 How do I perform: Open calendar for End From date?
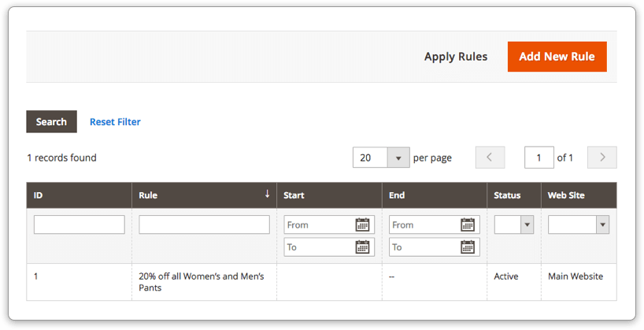(468, 224)
